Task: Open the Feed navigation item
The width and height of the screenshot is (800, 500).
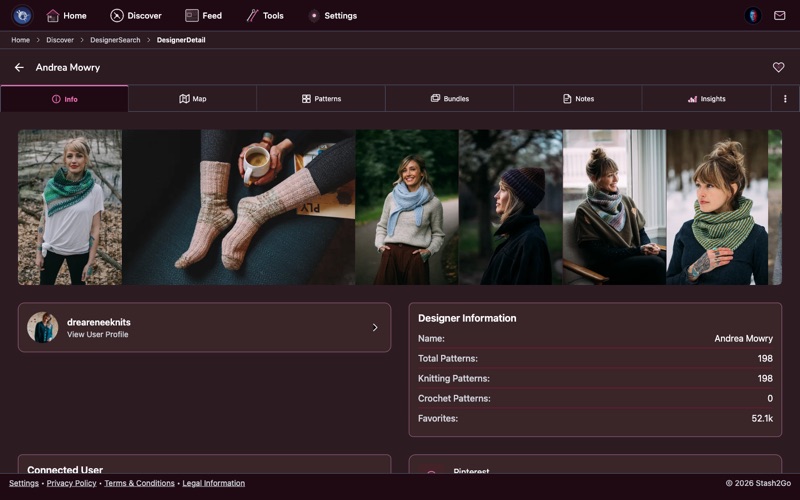Action: coord(203,16)
